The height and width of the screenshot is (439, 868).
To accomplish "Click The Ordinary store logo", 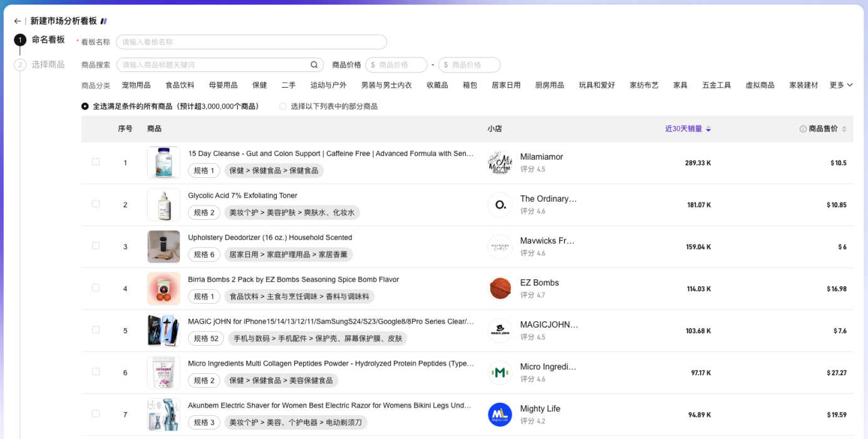I will point(499,205).
